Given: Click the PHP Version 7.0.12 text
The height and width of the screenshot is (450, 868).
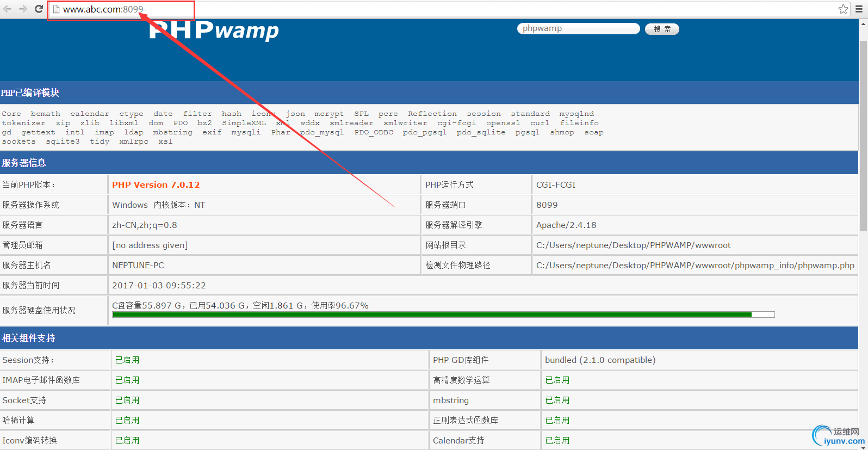Looking at the screenshot, I should click(x=156, y=184).
